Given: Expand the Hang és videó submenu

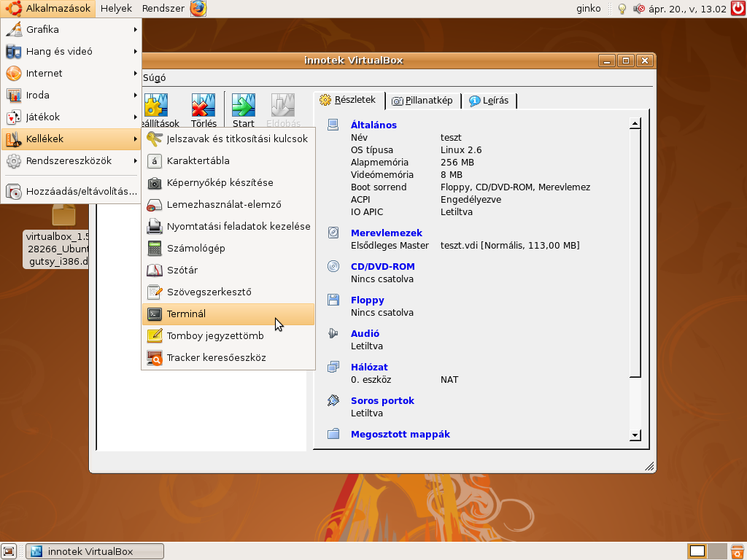Looking at the screenshot, I should [x=71, y=52].
